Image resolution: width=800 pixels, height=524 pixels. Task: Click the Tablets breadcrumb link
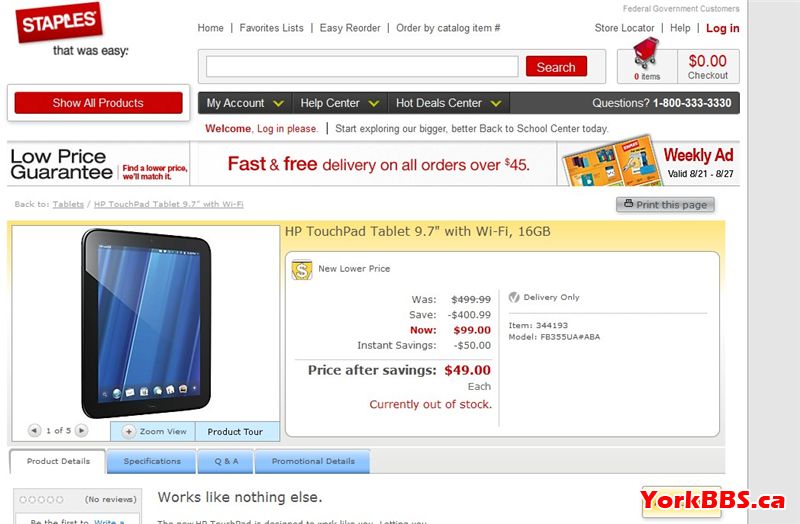coord(68,204)
